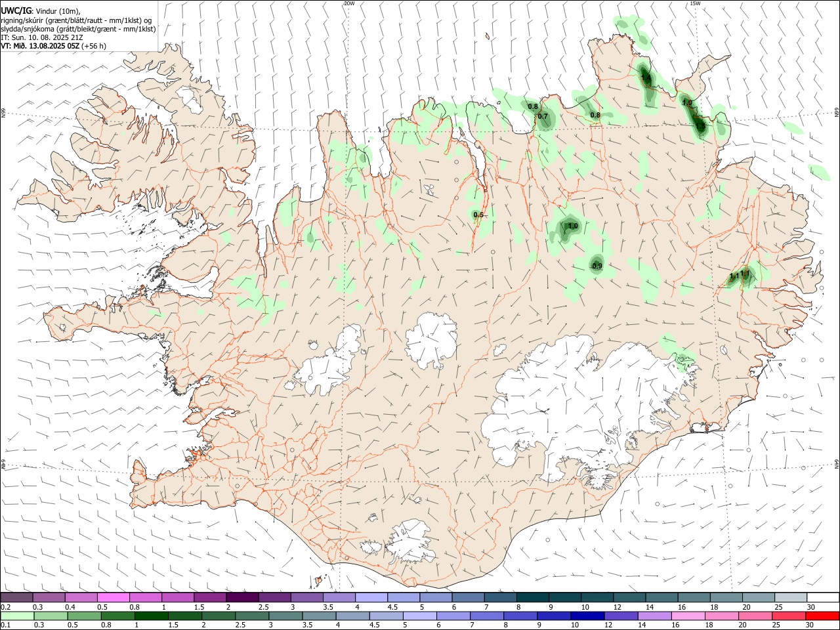Pick violet lower swatch between 14 and 16
This screenshot has width=840, height=630.
(x=654, y=616)
